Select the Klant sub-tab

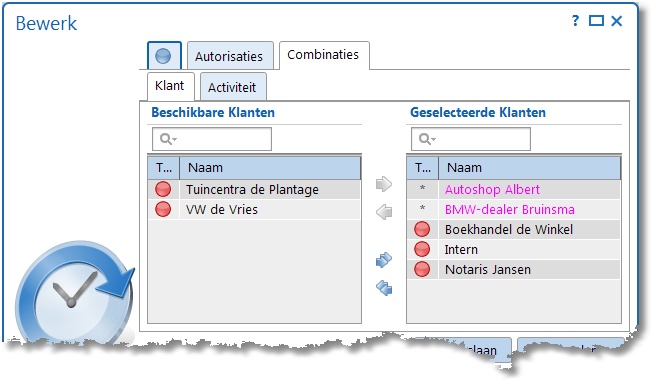pyautogui.click(x=170, y=86)
